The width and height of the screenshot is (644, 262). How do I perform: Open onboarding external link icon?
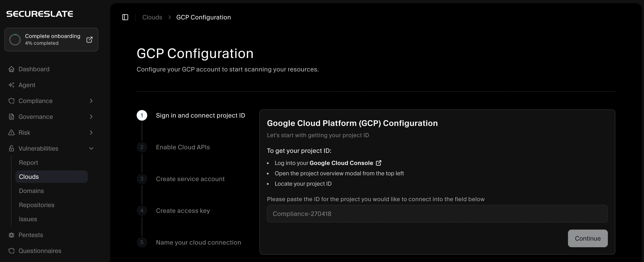coord(89,39)
